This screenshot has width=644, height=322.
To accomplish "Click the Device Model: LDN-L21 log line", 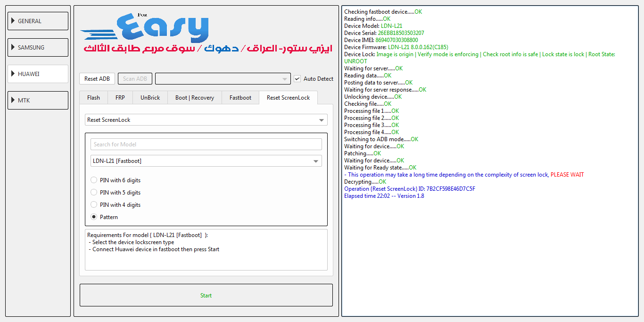I will point(373,26).
